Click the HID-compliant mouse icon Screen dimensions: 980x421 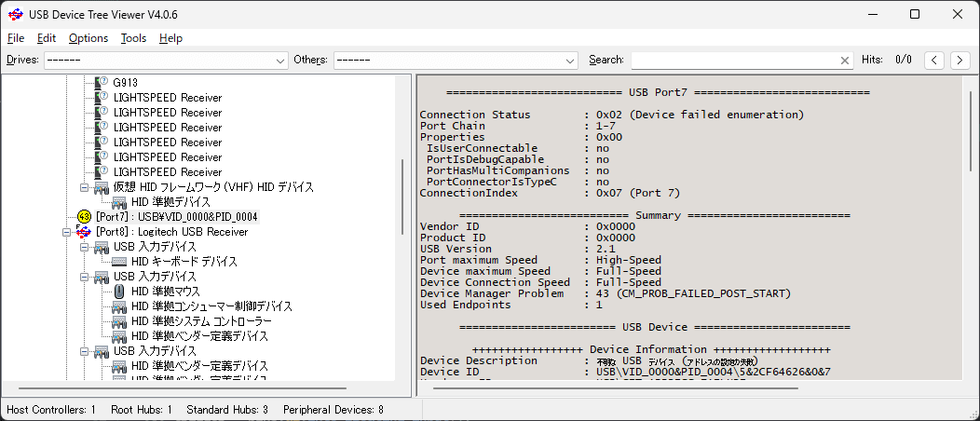pyautogui.click(x=119, y=292)
